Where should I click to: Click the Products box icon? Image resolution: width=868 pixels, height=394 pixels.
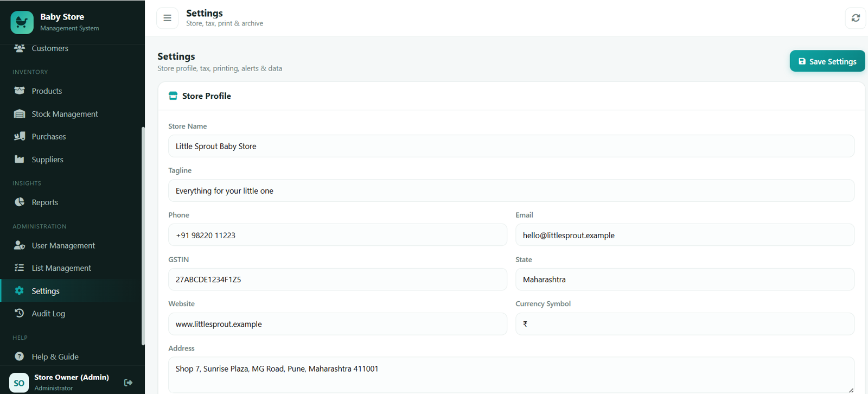[20, 91]
